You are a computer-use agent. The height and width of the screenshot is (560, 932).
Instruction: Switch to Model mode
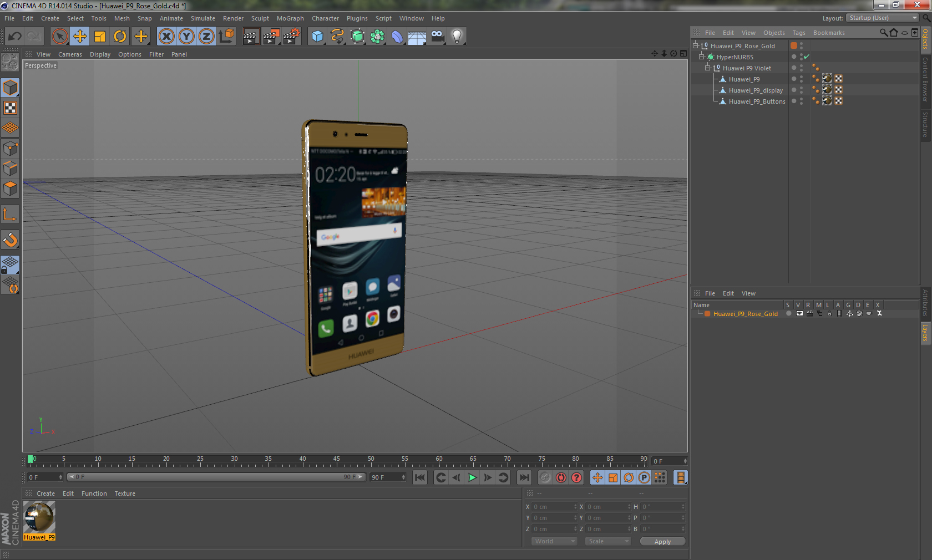(x=10, y=88)
